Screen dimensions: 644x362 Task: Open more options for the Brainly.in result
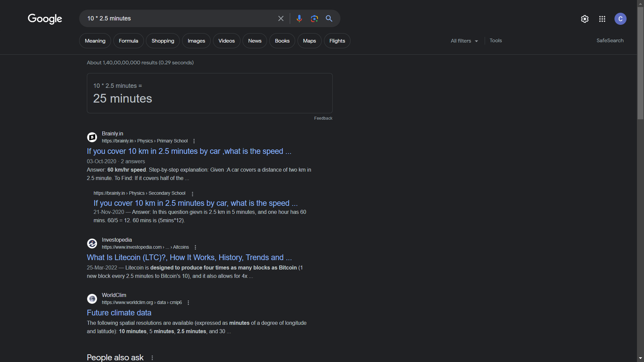tap(194, 141)
